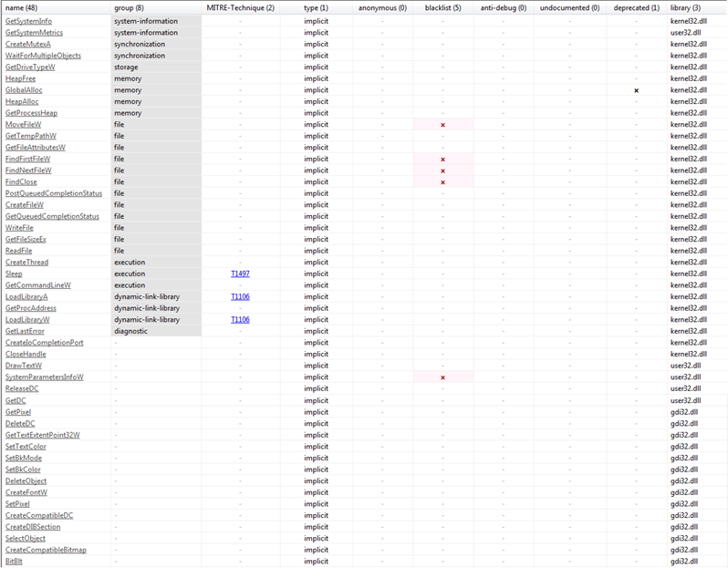Click the type (1) column header
Viewport: 728px width, 568px height.
(x=316, y=8)
